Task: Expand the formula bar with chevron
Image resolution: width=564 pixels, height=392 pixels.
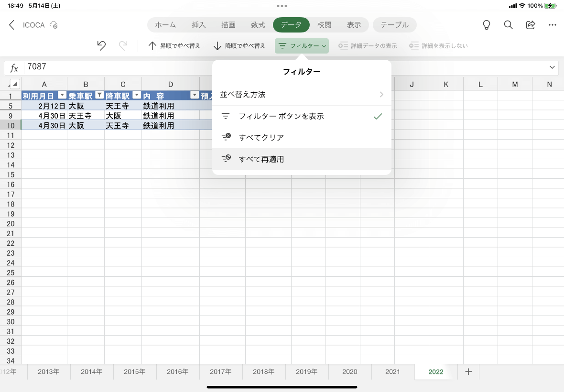Action: pyautogui.click(x=552, y=67)
